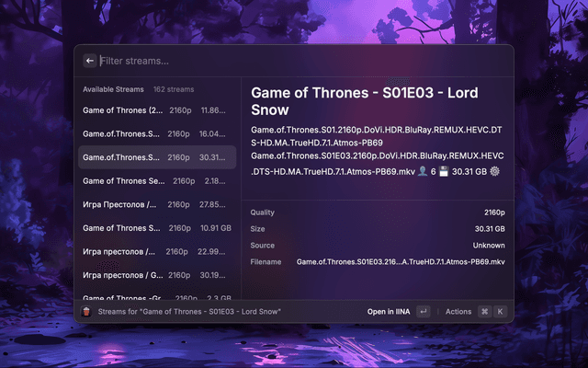
Task: Select the 27.85 GB Игра Престолов stream
Action: pos(156,204)
